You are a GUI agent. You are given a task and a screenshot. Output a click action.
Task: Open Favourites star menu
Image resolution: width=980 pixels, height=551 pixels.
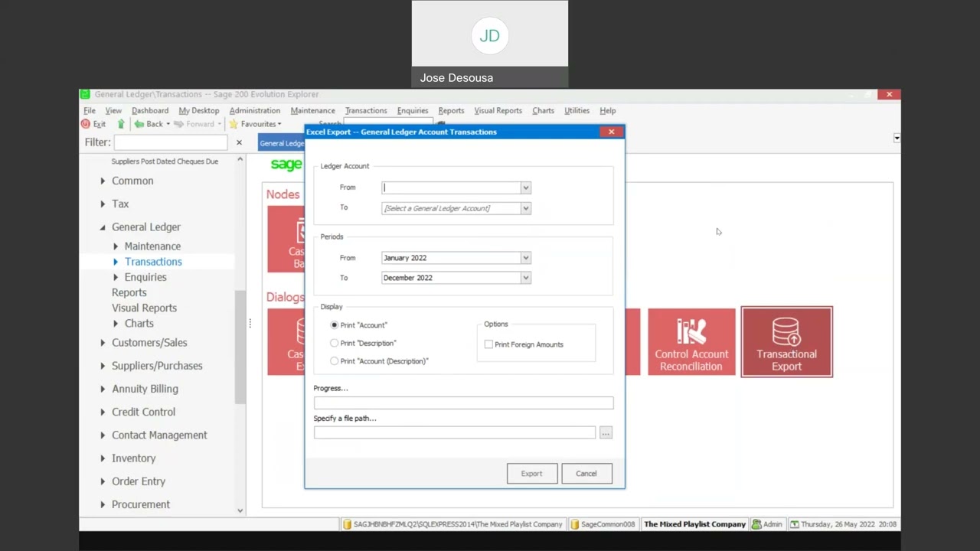(234, 124)
